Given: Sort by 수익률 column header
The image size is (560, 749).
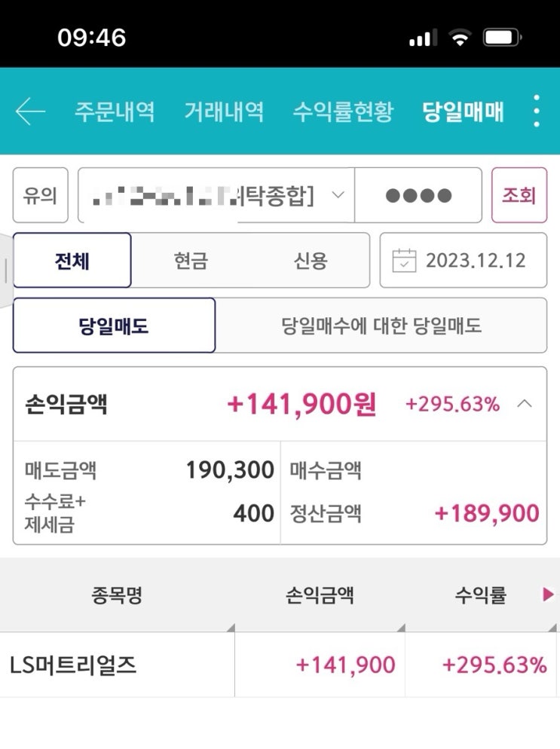Looking at the screenshot, I should coord(480,595).
